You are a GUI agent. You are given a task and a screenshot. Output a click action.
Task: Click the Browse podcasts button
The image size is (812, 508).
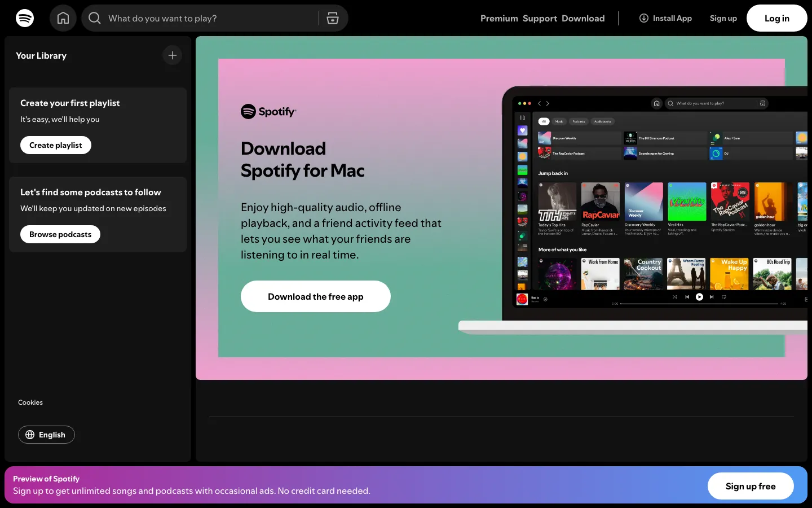click(x=60, y=234)
